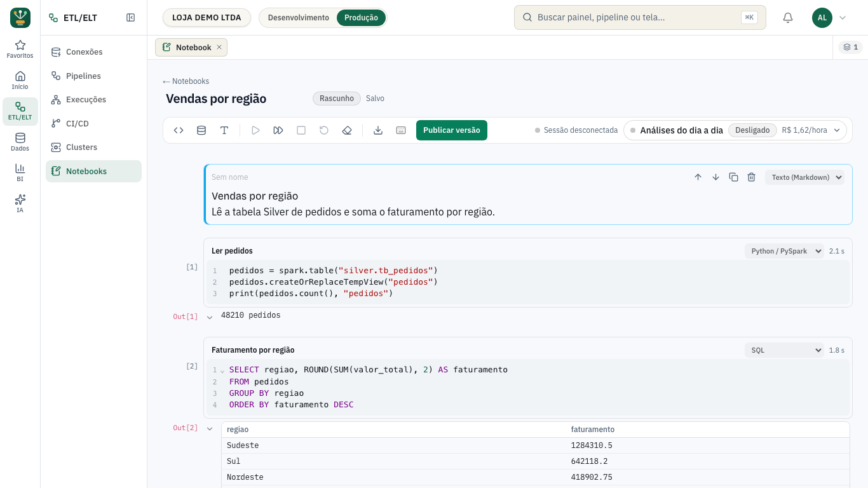Click the Publicar versão button
Screen dimensions: 868x488
click(452, 130)
